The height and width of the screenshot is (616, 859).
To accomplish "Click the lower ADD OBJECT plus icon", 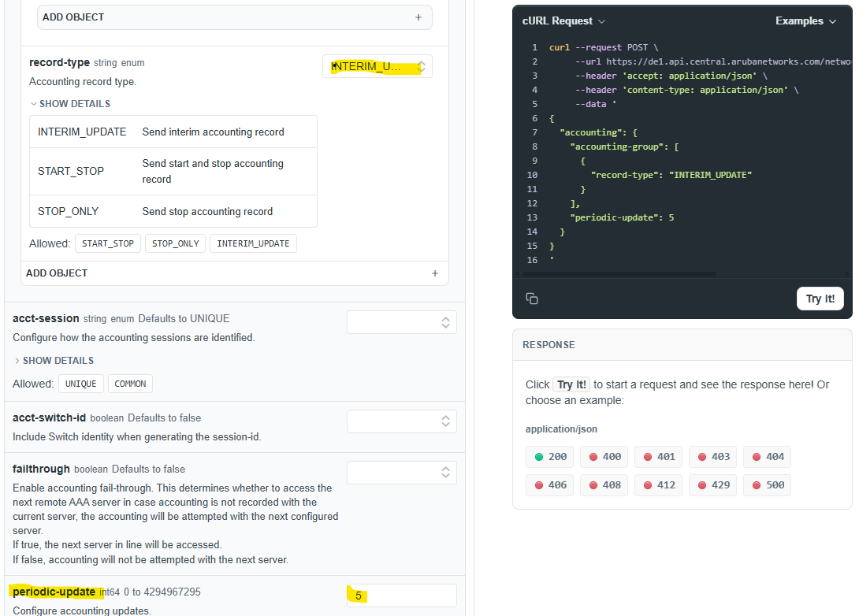I will (434, 273).
